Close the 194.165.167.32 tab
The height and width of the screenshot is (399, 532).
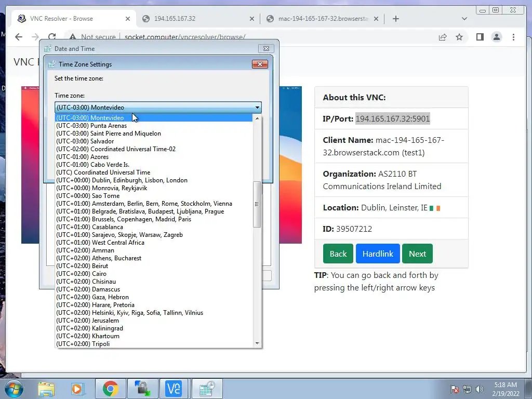[252, 19]
